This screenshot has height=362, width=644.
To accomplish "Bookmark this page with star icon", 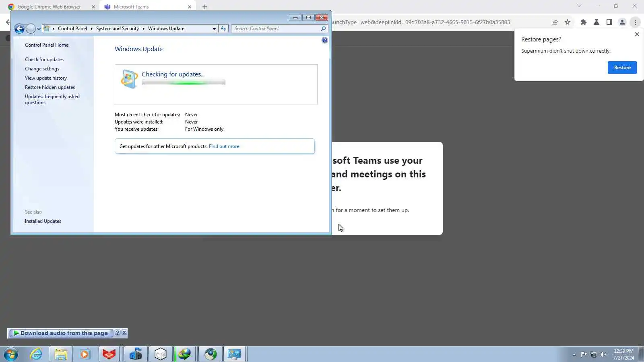I will [x=568, y=23].
